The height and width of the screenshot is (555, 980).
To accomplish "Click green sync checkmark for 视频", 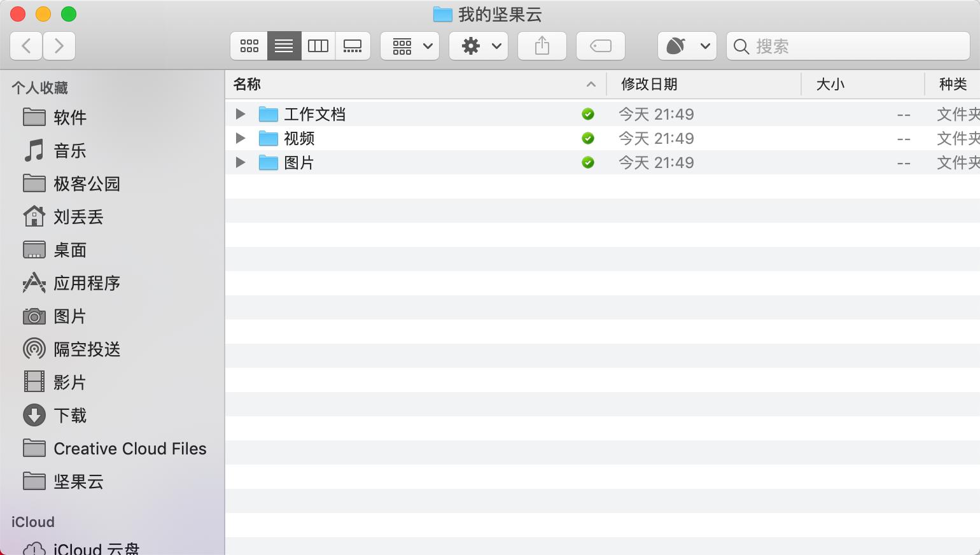I will coord(588,138).
